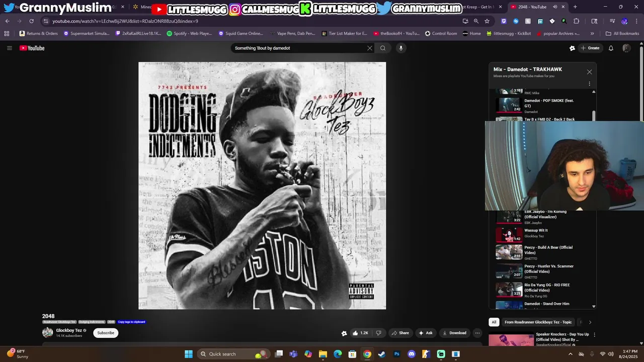Open the Twitch extension icon
Viewport: 644px width, 362px height.
click(504, 21)
